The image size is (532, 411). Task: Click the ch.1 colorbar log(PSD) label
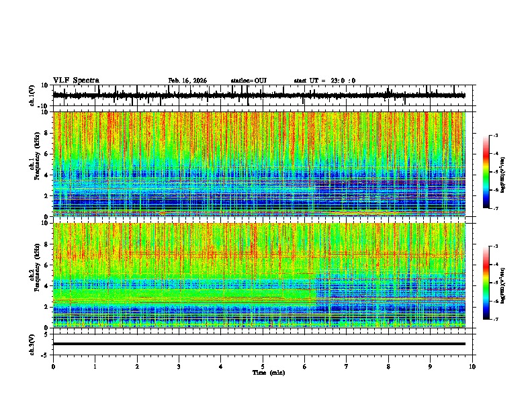point(502,175)
